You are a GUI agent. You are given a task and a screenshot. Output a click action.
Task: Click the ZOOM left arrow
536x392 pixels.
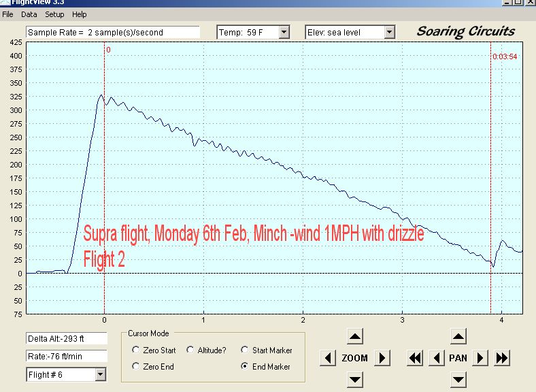point(328,358)
